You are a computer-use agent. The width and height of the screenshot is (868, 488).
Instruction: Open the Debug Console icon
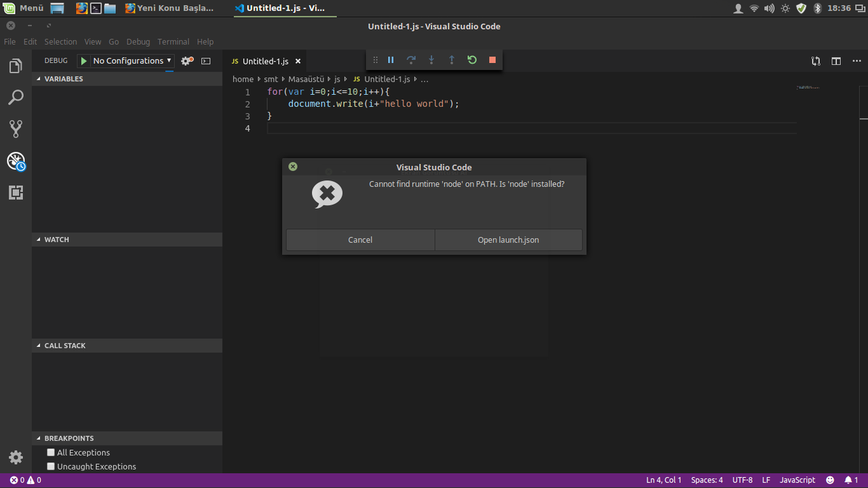tap(206, 61)
